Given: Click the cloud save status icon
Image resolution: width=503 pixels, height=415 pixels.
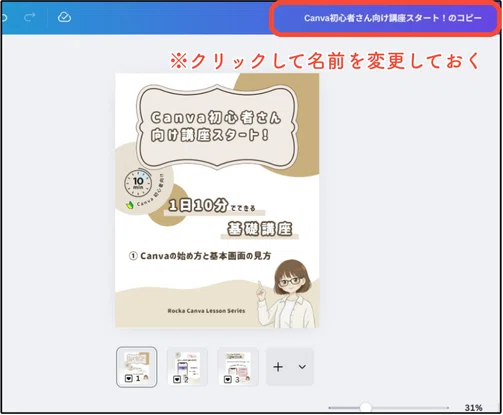Looking at the screenshot, I should click(x=64, y=17).
